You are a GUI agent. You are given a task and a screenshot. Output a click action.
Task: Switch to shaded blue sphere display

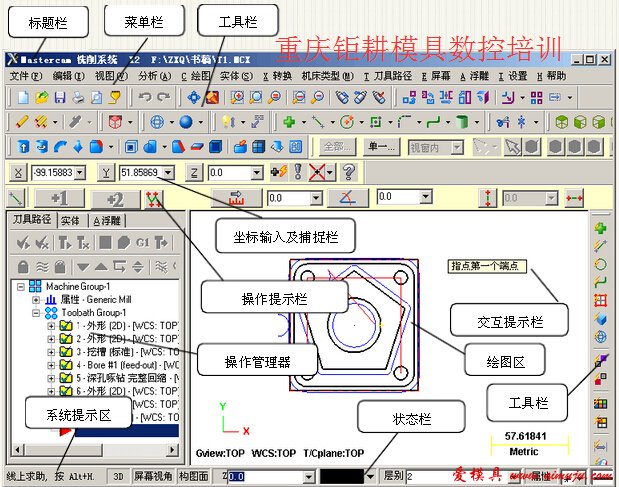[x=186, y=122]
